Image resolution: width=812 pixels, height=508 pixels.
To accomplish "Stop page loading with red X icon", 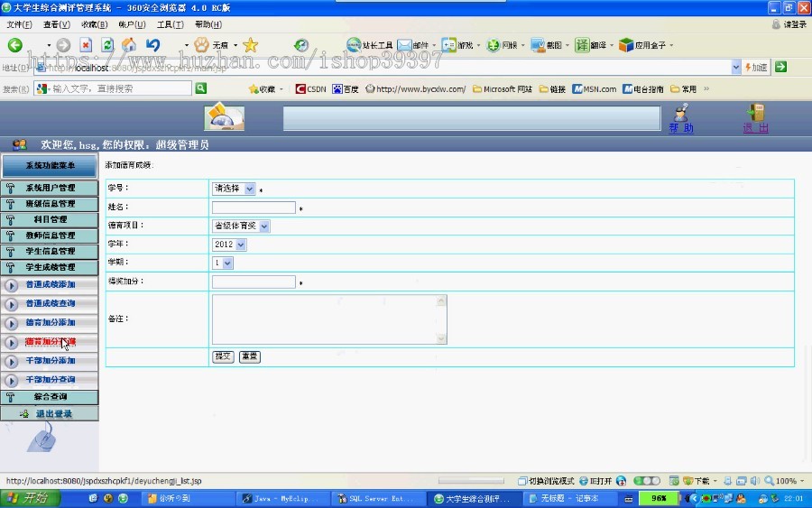I will (86, 45).
